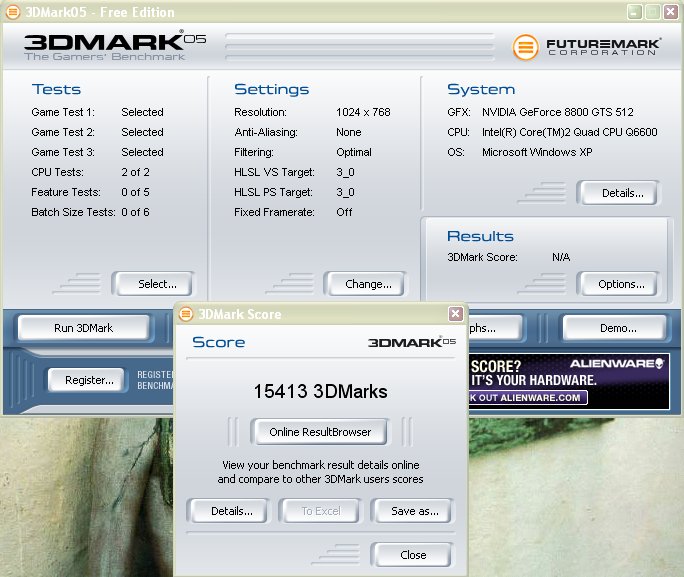Image resolution: width=684 pixels, height=577 pixels.
Task: Open Select... to choose tests
Action: pos(152,284)
